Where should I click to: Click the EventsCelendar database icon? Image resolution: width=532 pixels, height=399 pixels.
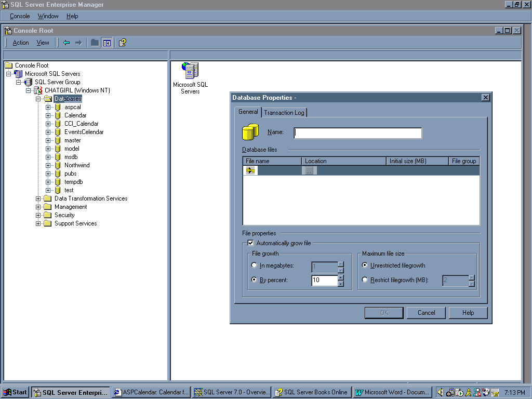(x=58, y=132)
